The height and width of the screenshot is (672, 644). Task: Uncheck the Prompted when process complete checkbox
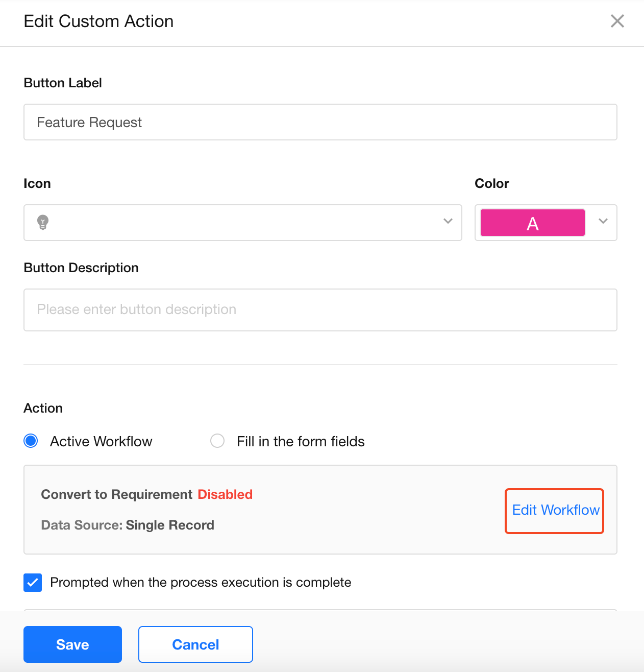coord(33,582)
